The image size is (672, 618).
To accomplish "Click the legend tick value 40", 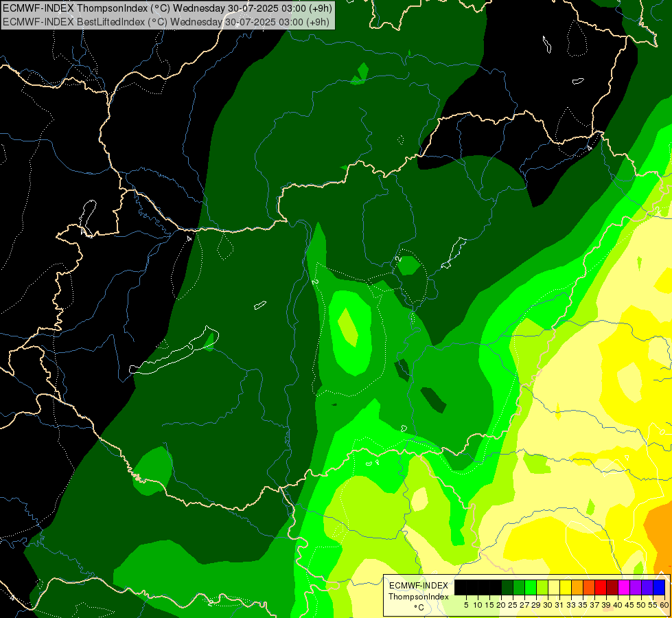I will point(618,605).
